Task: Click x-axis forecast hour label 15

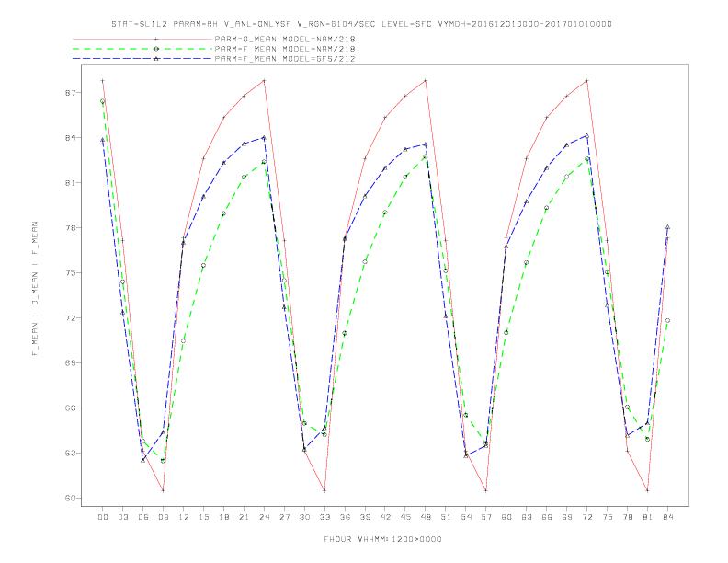Action: pos(203,517)
